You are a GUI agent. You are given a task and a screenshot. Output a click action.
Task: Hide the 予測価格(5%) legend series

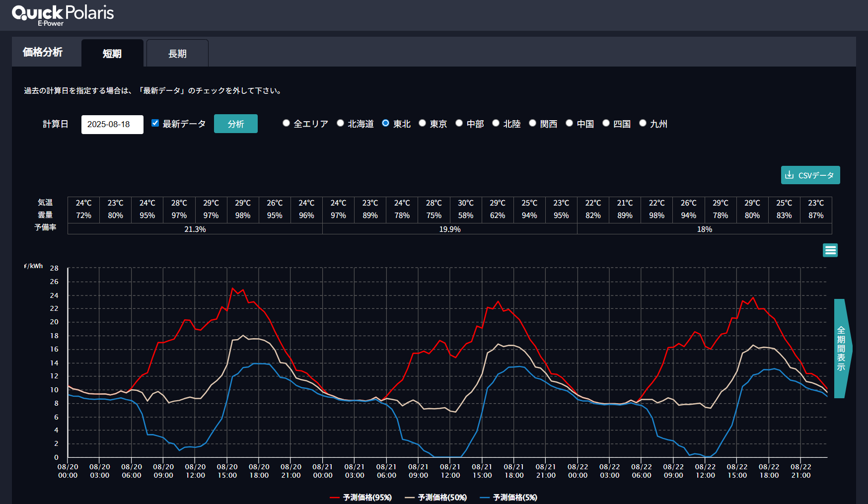[509, 497]
